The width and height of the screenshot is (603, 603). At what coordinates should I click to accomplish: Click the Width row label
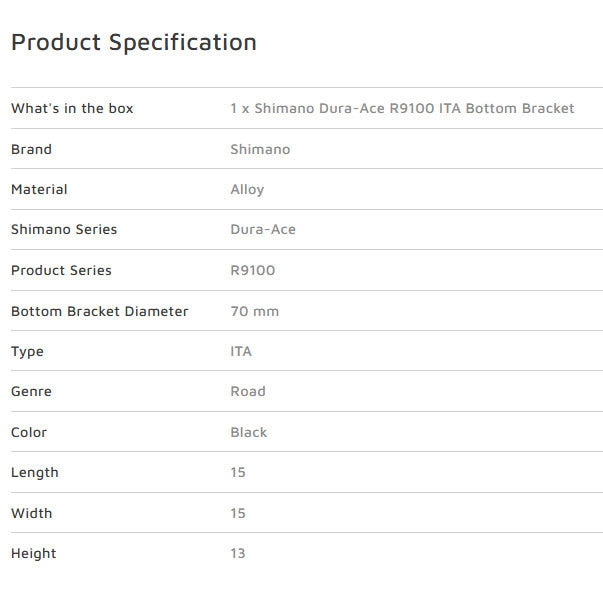point(32,513)
